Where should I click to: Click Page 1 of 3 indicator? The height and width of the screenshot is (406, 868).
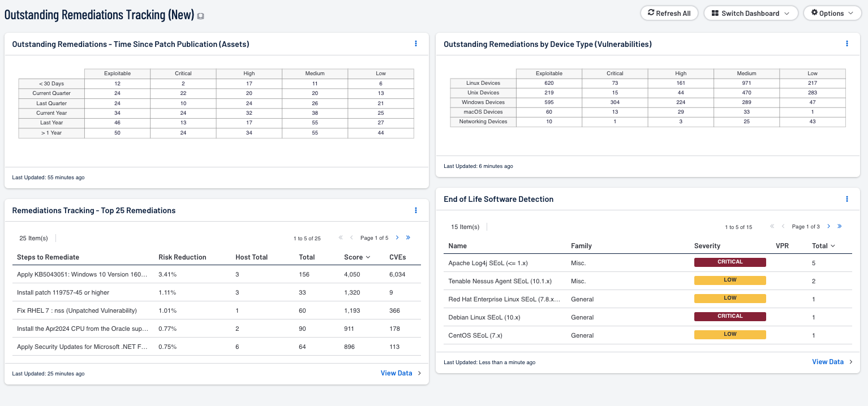click(806, 227)
